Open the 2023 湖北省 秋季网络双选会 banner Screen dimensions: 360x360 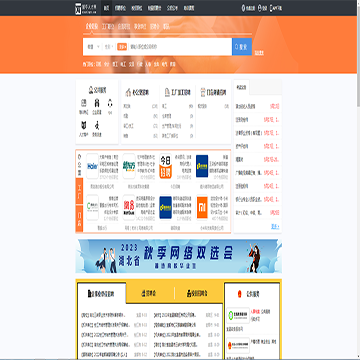(178, 256)
